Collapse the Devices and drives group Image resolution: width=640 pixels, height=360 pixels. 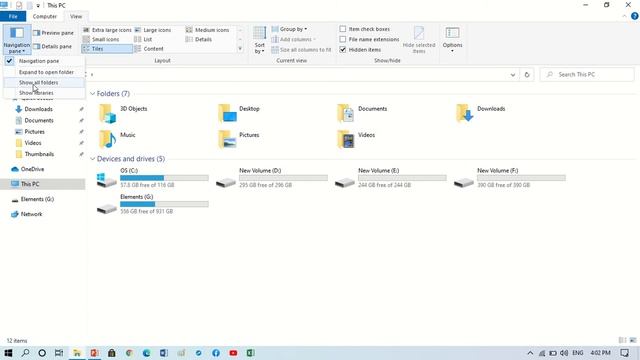point(93,159)
